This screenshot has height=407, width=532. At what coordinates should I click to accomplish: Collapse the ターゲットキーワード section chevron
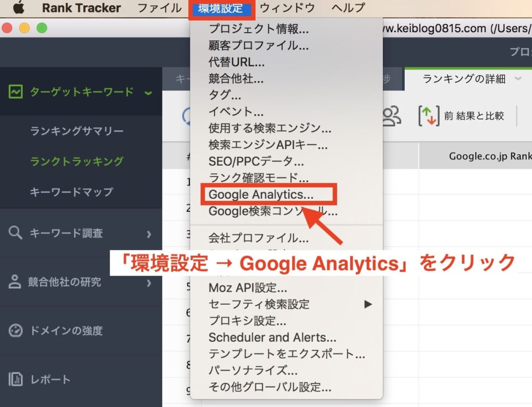point(148,93)
